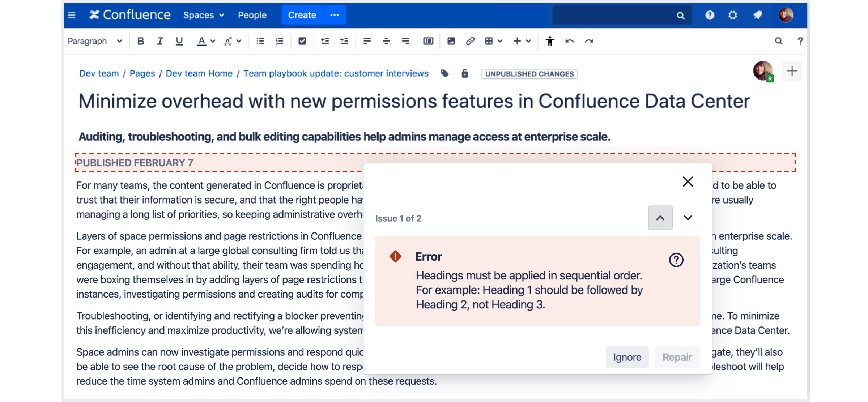Screen dimensions: 868x402
Task: Open the hamburger sidebar menu
Action: (72, 15)
